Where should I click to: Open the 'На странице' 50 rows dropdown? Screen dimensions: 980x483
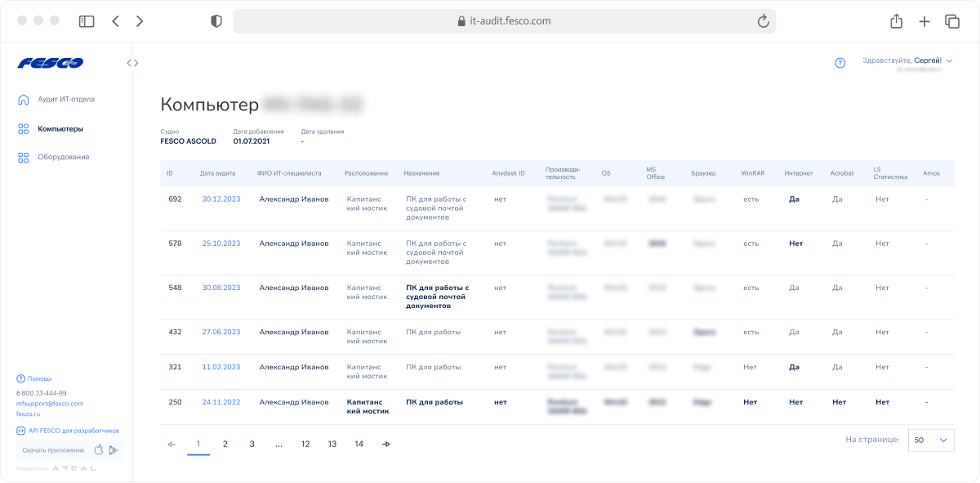[x=931, y=440]
